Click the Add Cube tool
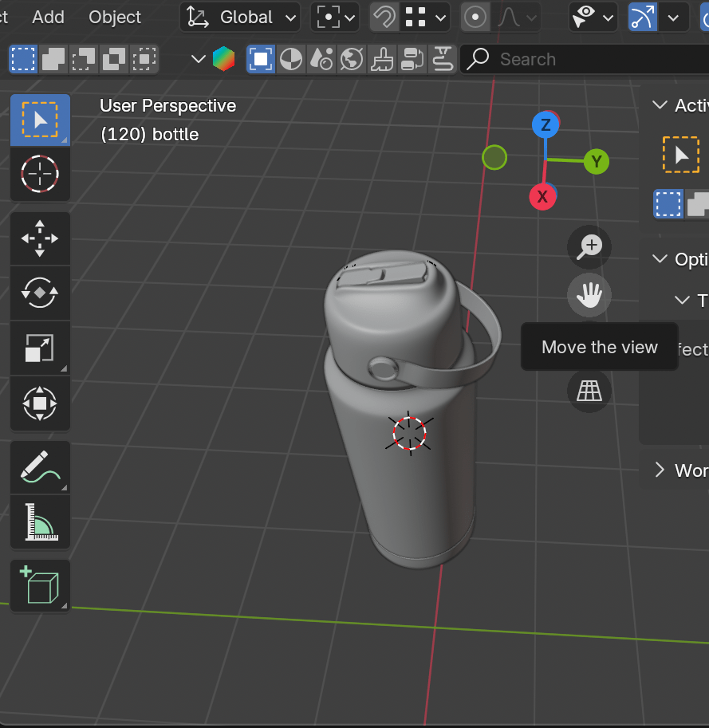 (40, 585)
